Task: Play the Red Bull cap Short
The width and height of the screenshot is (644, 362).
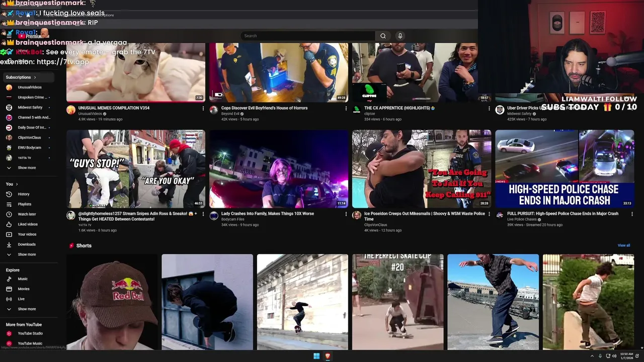Action: coord(112,302)
